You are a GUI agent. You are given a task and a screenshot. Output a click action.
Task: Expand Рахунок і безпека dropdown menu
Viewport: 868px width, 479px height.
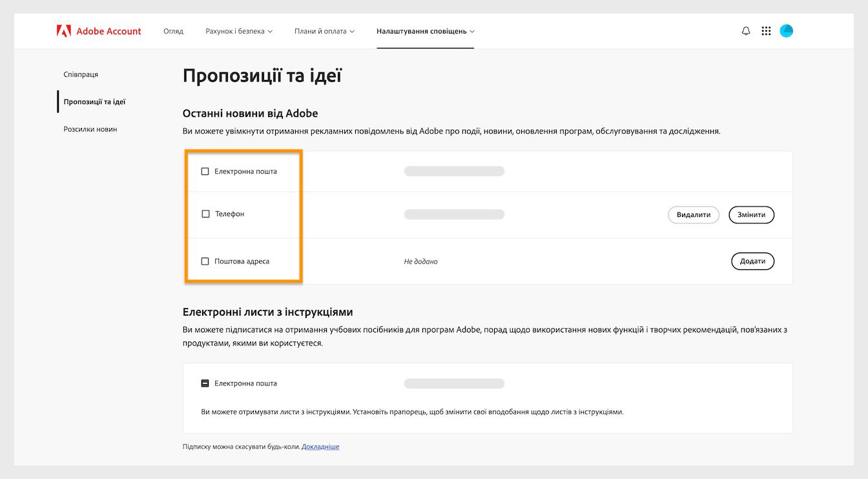[x=239, y=31]
